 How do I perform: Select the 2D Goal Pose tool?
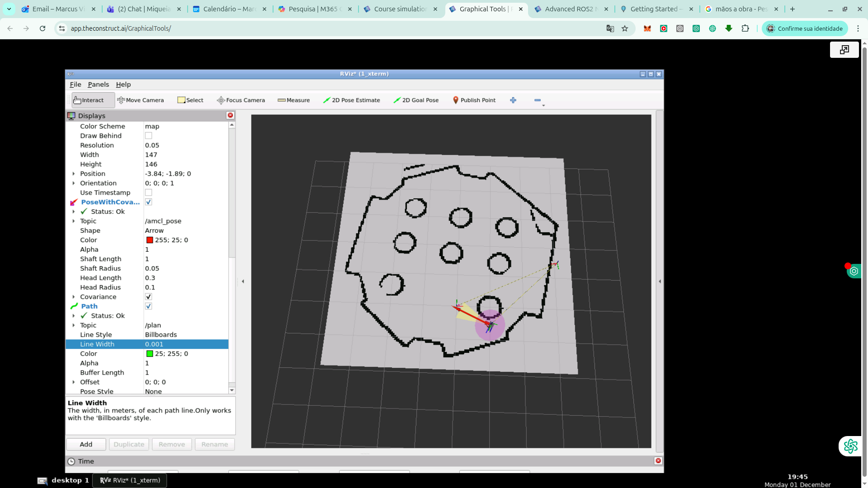point(416,100)
